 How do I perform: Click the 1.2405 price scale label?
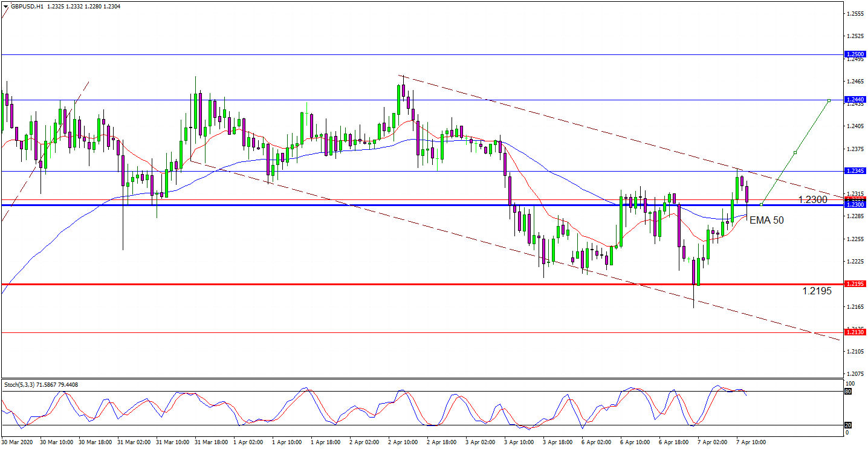point(855,126)
